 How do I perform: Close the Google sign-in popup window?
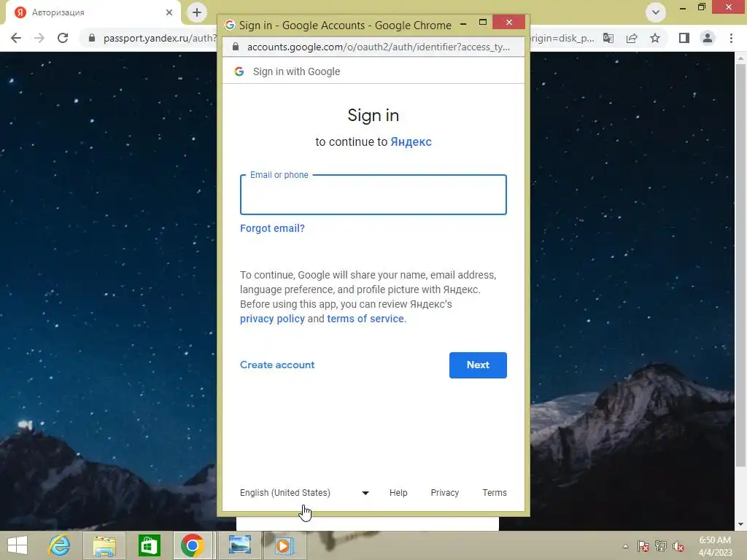(508, 22)
